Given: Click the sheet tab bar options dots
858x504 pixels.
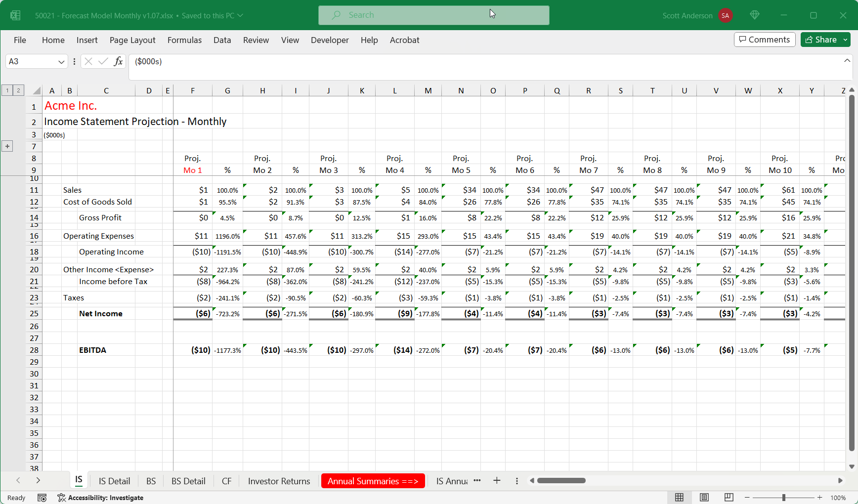Looking at the screenshot, I should [x=517, y=481].
